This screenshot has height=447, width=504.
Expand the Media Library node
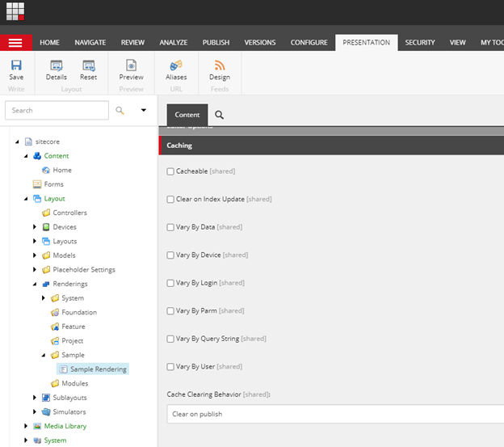[x=26, y=426]
